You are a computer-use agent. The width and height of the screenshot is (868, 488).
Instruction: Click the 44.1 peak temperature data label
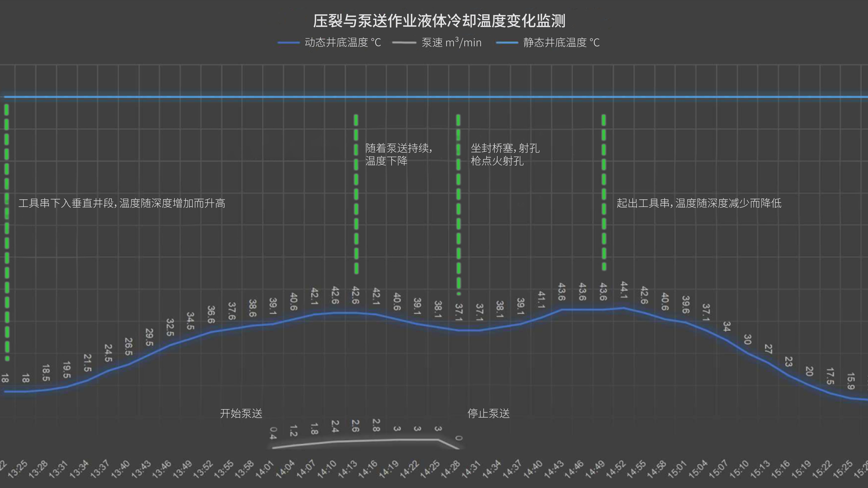(624, 290)
